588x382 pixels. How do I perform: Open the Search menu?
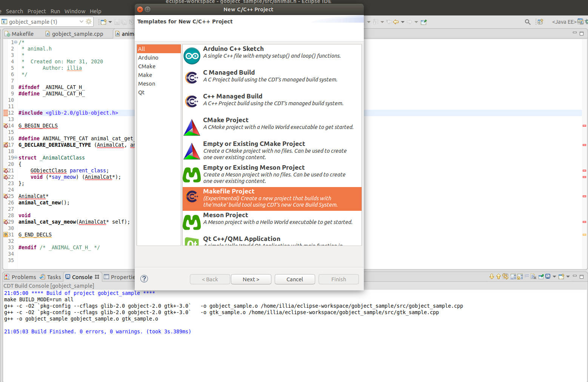(x=14, y=11)
